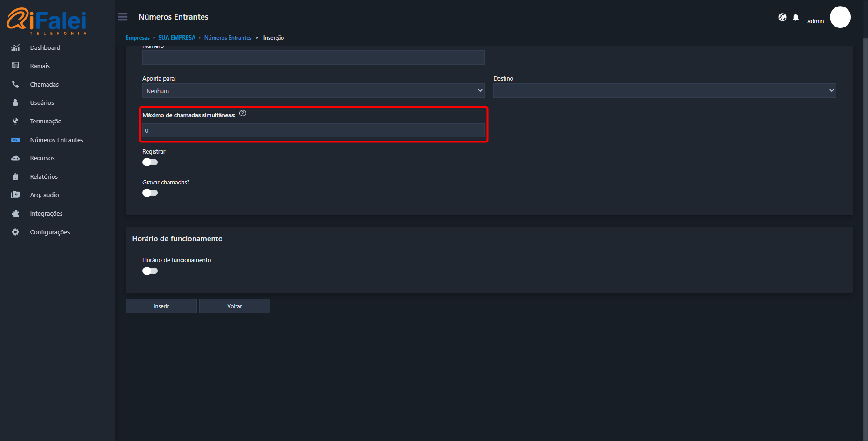868x441 pixels.
Task: Click the Recursos cloud icon
Action: (15, 158)
